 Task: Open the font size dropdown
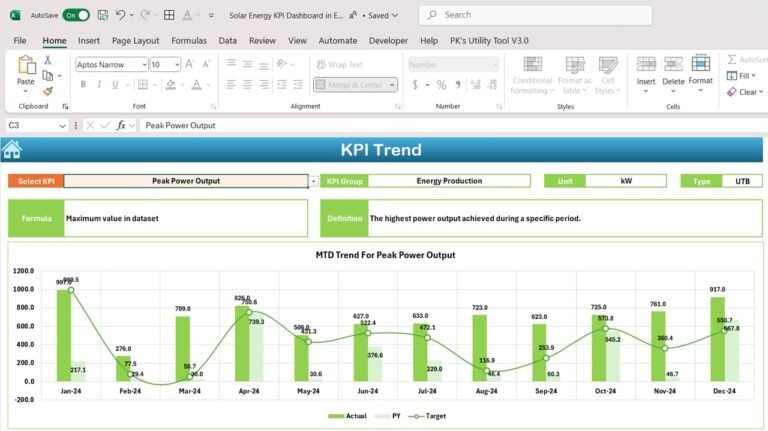pyautogui.click(x=177, y=65)
